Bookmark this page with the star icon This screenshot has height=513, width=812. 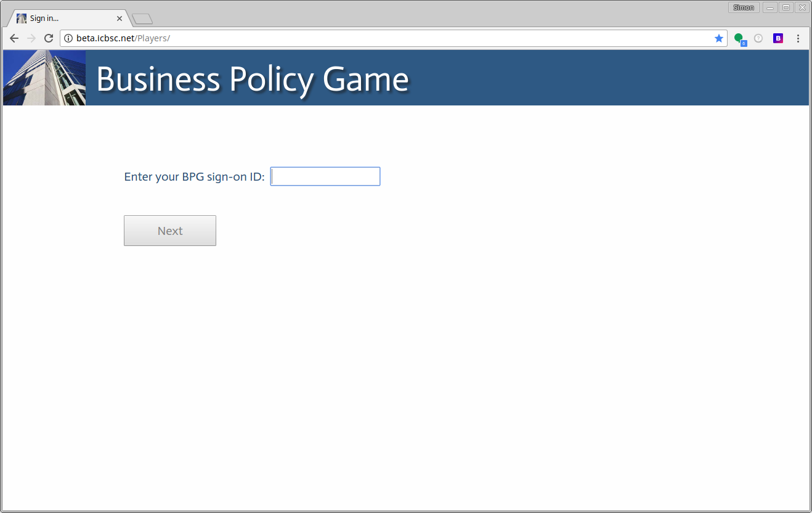pyautogui.click(x=718, y=38)
